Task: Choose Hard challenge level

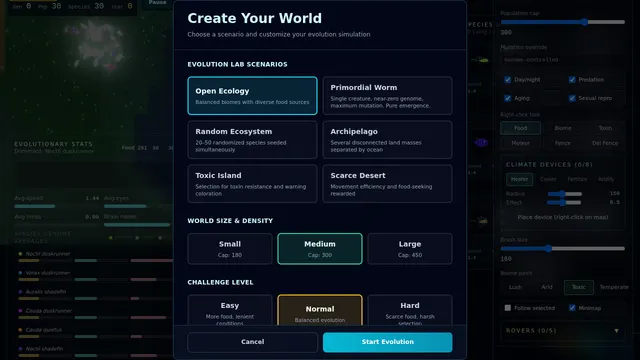Action: [x=410, y=310]
